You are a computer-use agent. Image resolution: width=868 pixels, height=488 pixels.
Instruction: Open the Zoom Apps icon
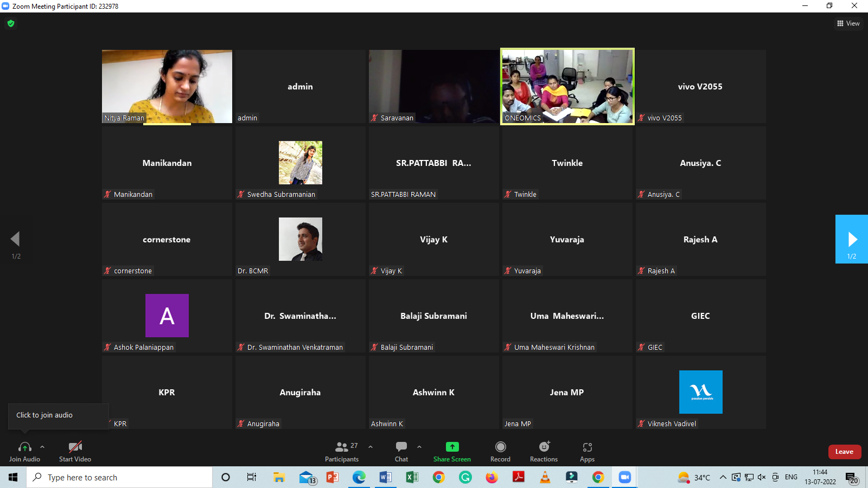pyautogui.click(x=587, y=447)
